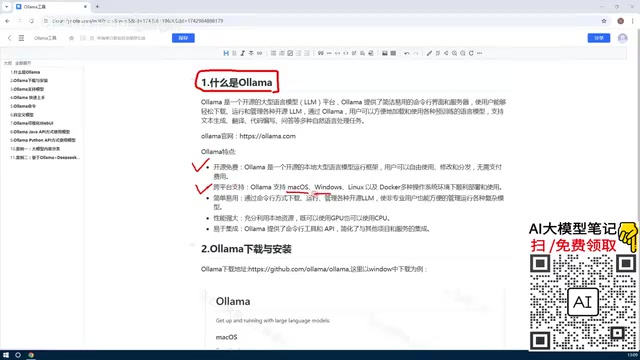Insert a horizontal rule line

[x=329, y=53]
